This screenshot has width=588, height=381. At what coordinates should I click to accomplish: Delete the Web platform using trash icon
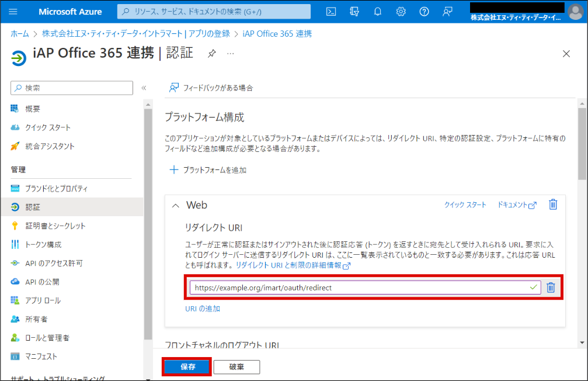[553, 205]
